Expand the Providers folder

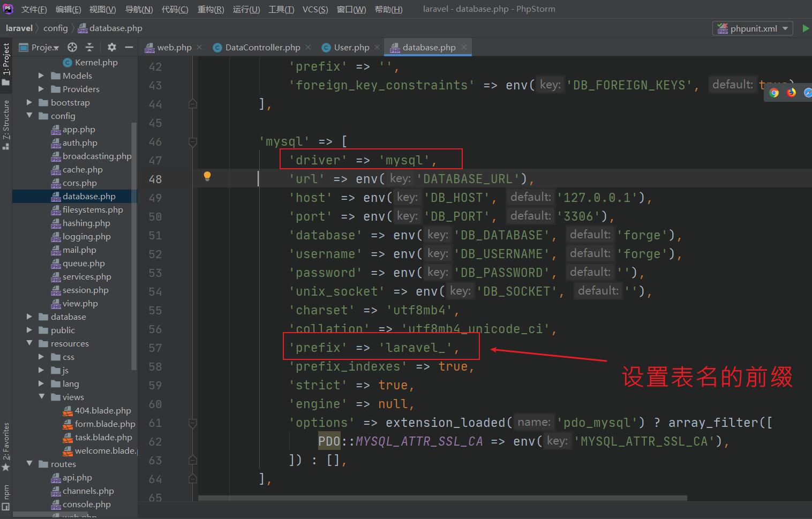click(41, 89)
